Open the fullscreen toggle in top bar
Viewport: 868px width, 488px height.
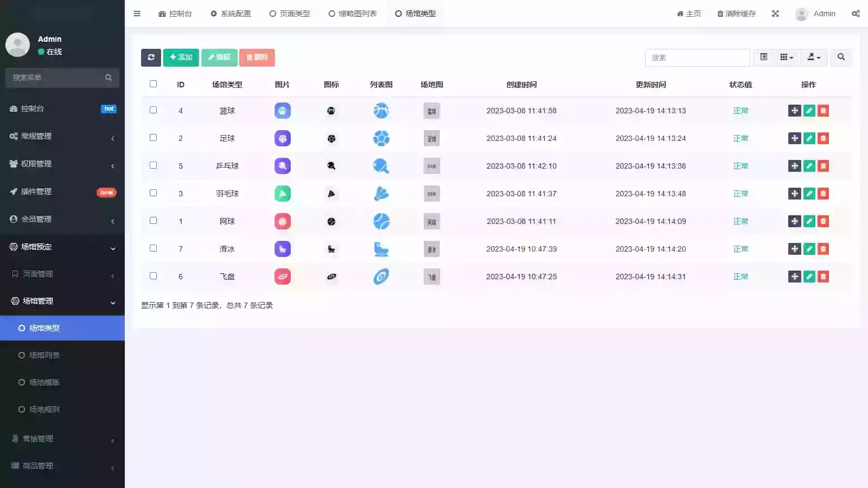tap(775, 14)
